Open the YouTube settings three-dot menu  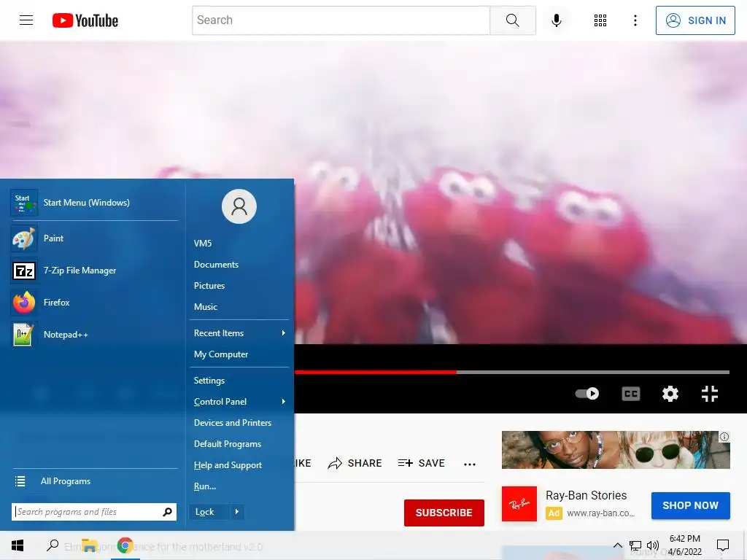(x=635, y=20)
